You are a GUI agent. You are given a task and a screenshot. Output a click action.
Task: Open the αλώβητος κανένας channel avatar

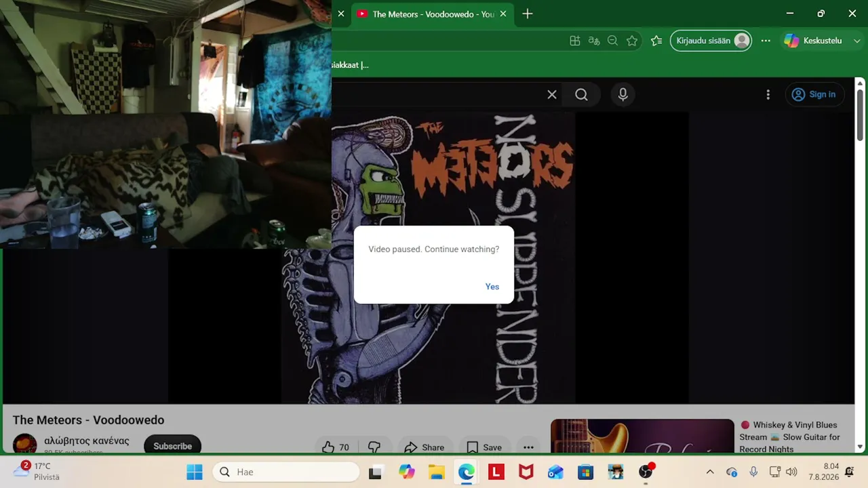click(25, 445)
